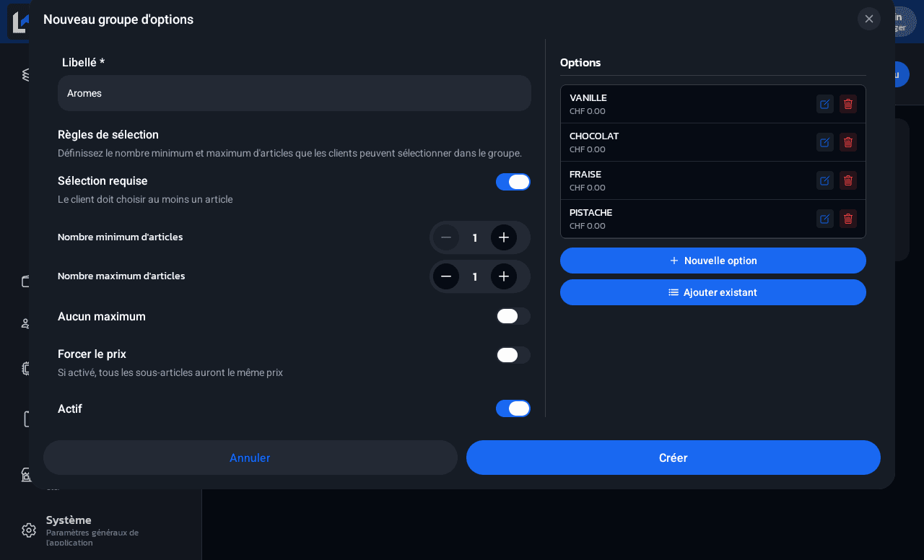Viewport: 924px width, 560px height.
Task: Increase Nombre maximum d'articles
Action: pyautogui.click(x=504, y=276)
